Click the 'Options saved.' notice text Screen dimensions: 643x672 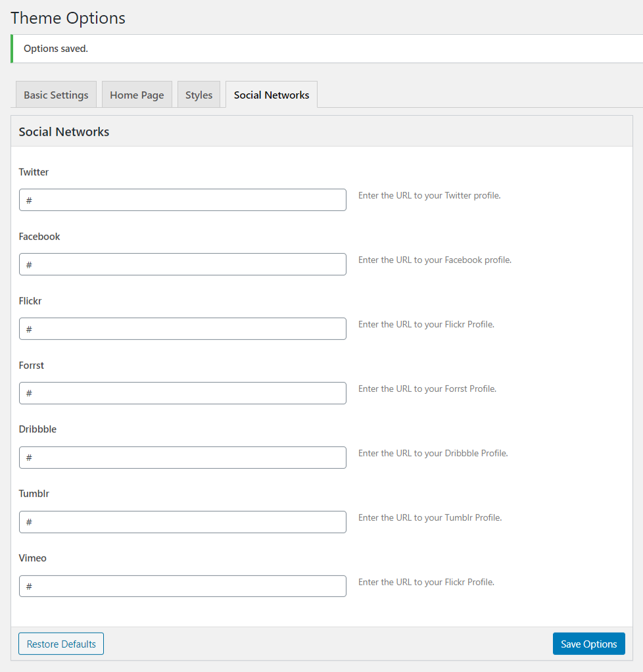[x=56, y=49]
